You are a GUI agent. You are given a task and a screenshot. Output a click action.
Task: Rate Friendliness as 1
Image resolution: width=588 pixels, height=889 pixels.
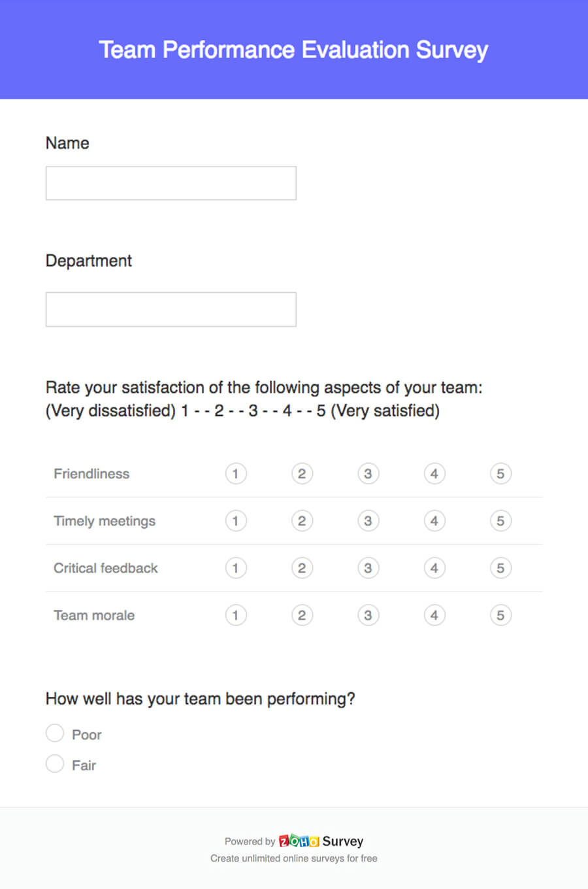[236, 474]
